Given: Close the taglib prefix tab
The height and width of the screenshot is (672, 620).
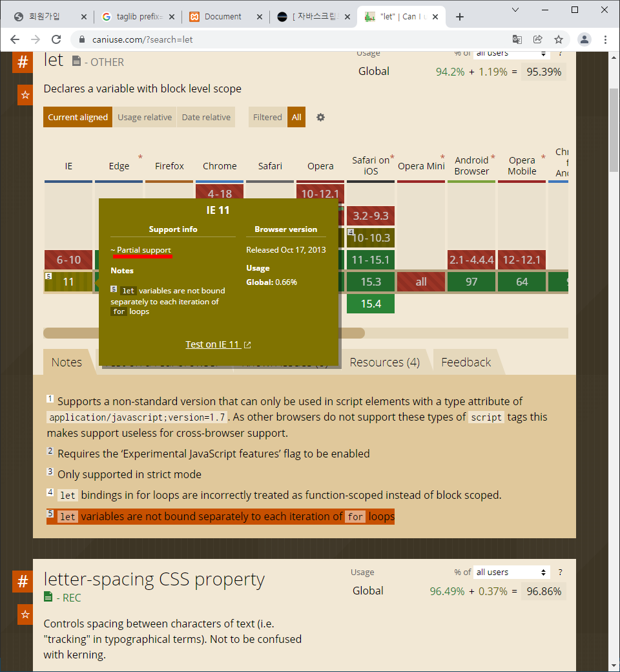Looking at the screenshot, I should (172, 17).
